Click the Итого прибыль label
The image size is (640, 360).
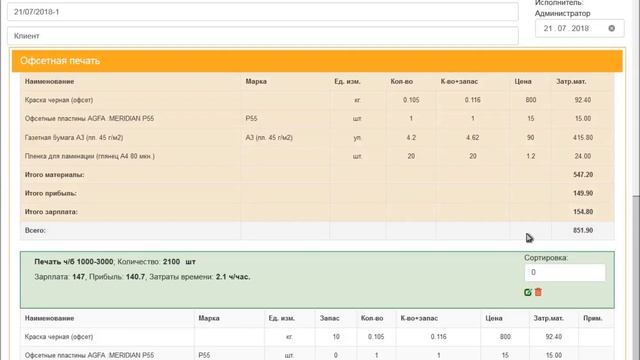click(x=51, y=193)
